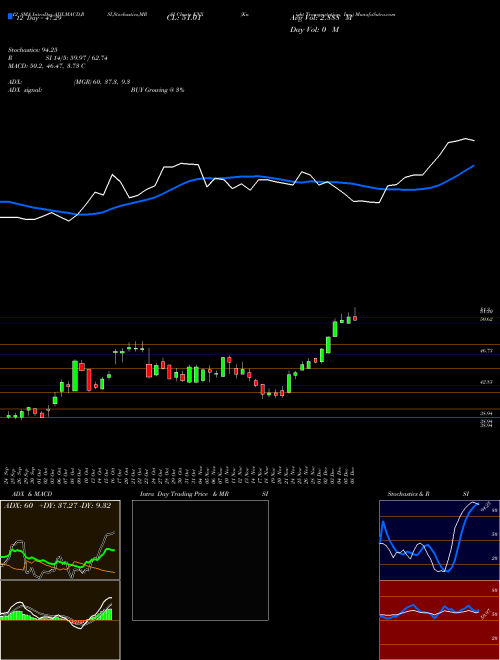Screen dimensions: 500x660
Task: Click the 'Day Vol: 0 M' label
Action: [314, 30]
